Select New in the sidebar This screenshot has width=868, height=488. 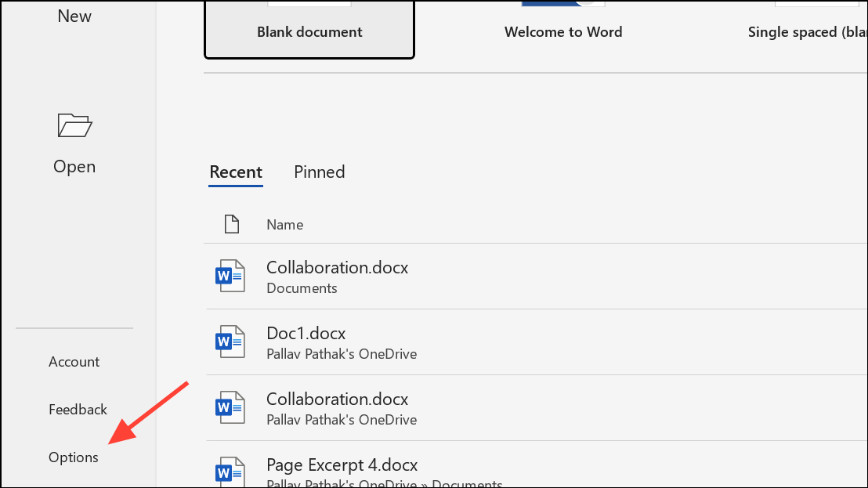pyautogui.click(x=74, y=16)
